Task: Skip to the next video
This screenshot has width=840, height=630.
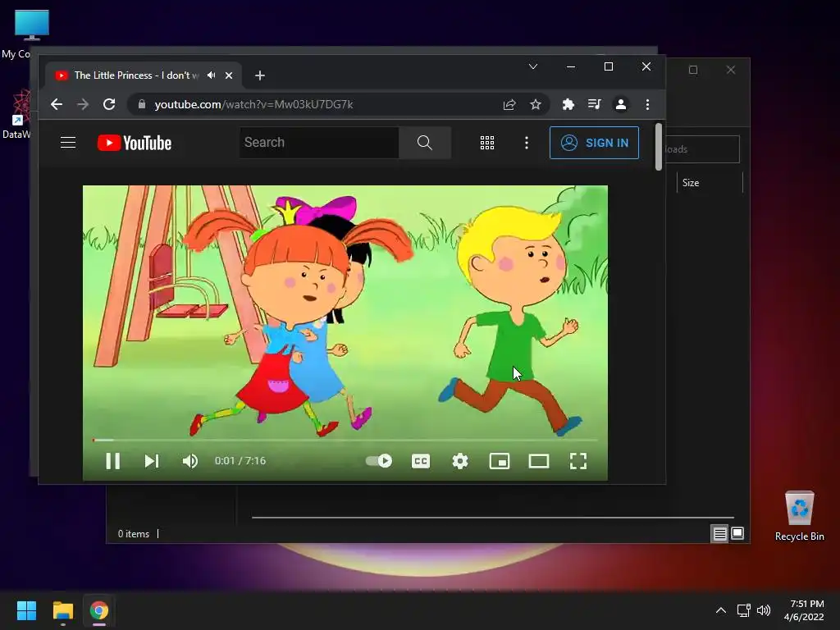Action: 152,461
